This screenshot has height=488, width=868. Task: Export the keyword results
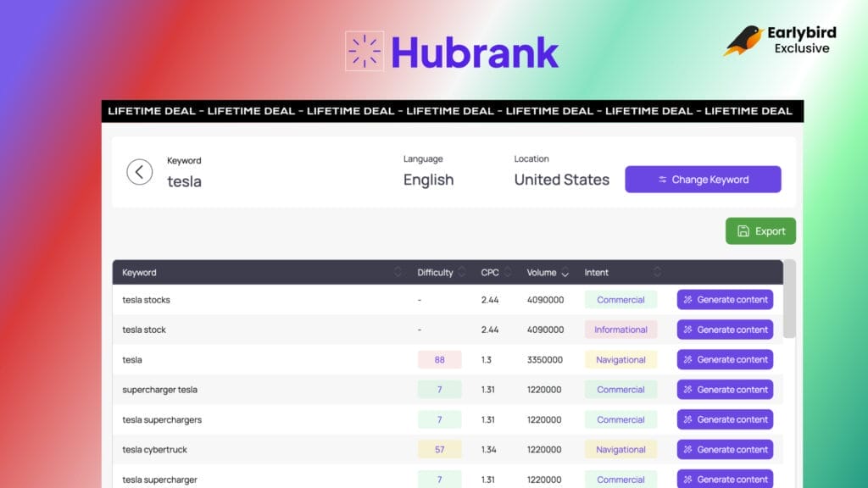pos(760,230)
